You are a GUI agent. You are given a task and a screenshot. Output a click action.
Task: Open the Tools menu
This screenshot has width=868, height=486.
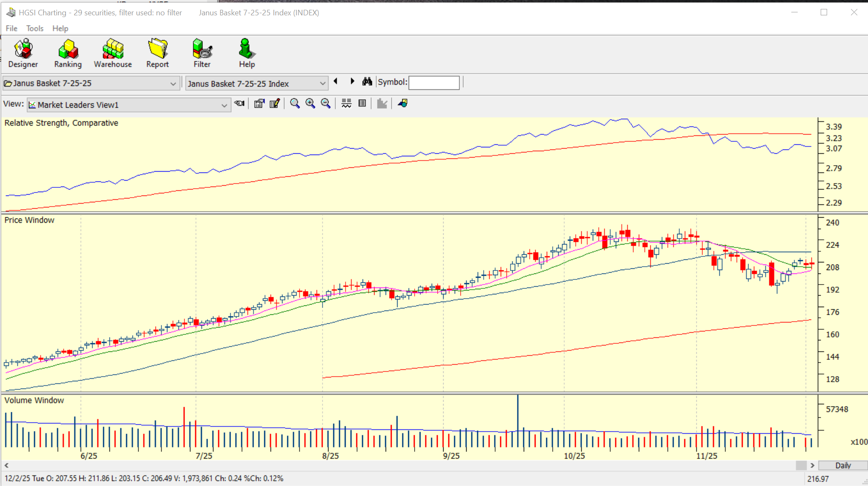pyautogui.click(x=35, y=29)
